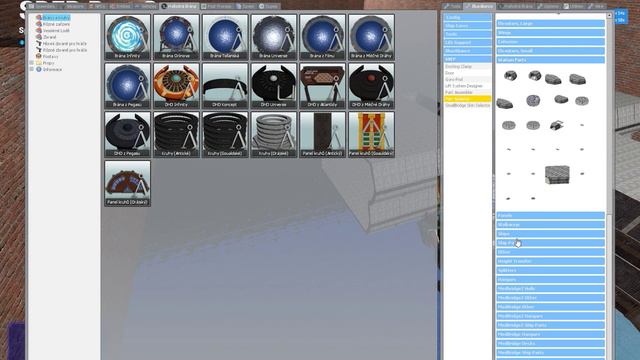Switch to the NPCs tab
The height and width of the screenshot is (360, 640).
coord(97,6)
